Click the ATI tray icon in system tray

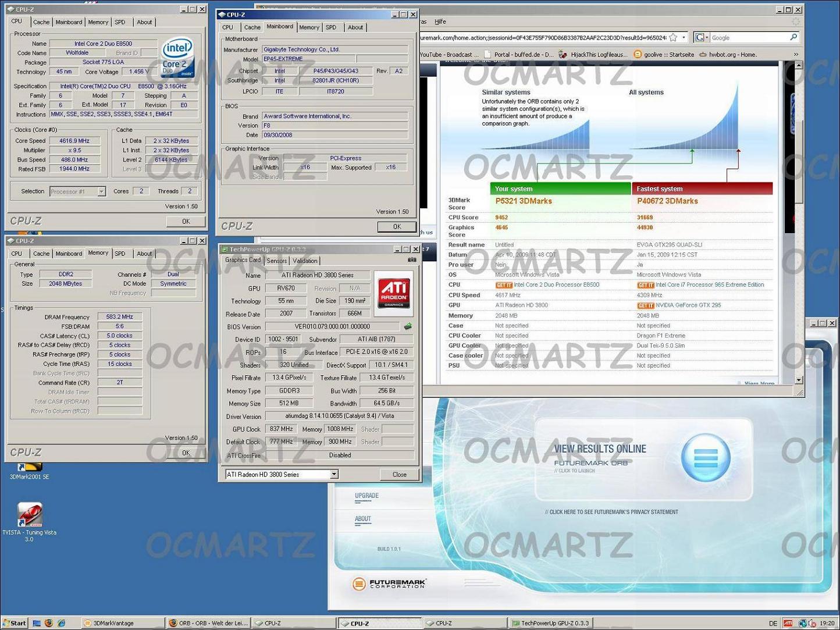click(x=788, y=623)
